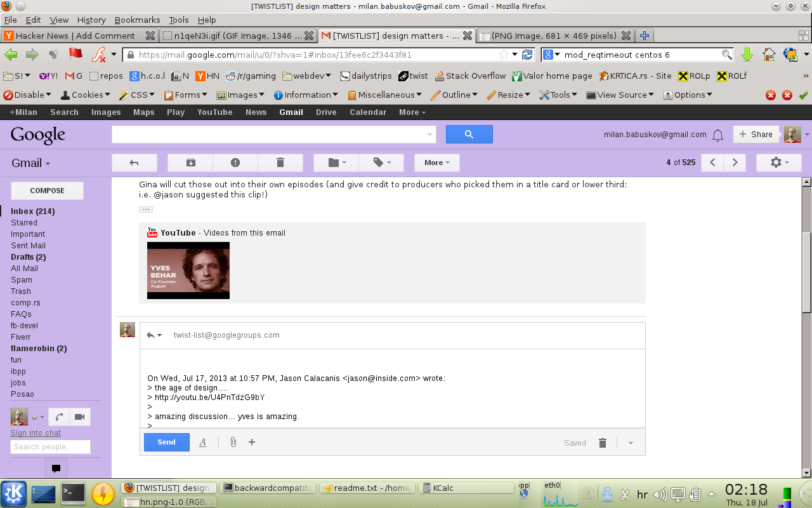Open the webdev bookmarks folder
812x508 pixels.
pos(307,76)
